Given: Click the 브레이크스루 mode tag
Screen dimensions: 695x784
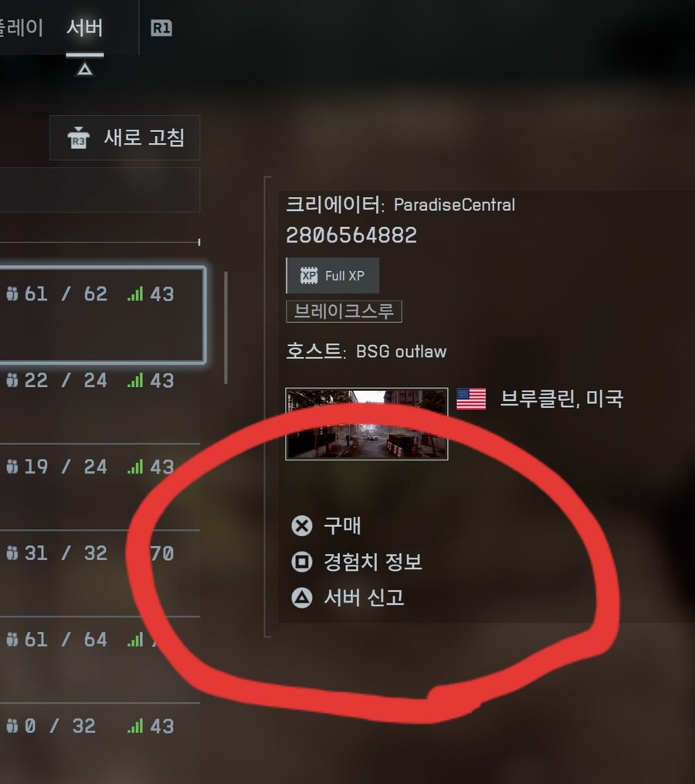Looking at the screenshot, I should (x=344, y=311).
